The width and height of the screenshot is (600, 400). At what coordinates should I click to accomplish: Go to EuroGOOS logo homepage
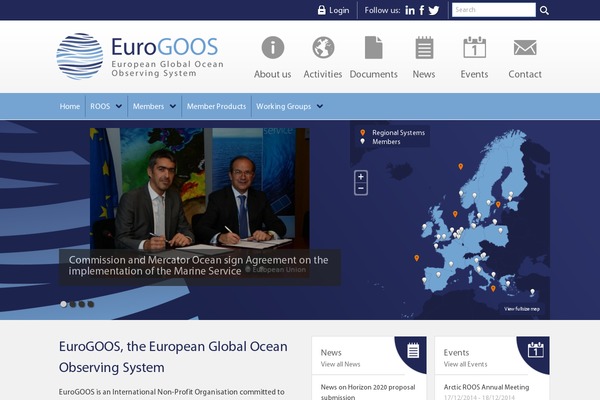(140, 56)
